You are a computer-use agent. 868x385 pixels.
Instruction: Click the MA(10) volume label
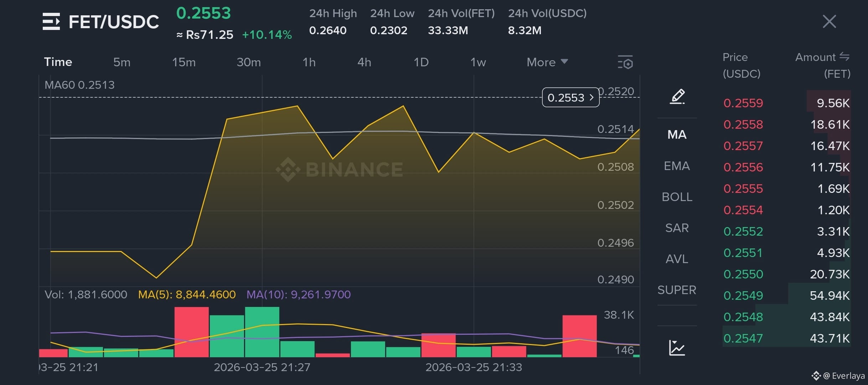pyautogui.click(x=299, y=294)
